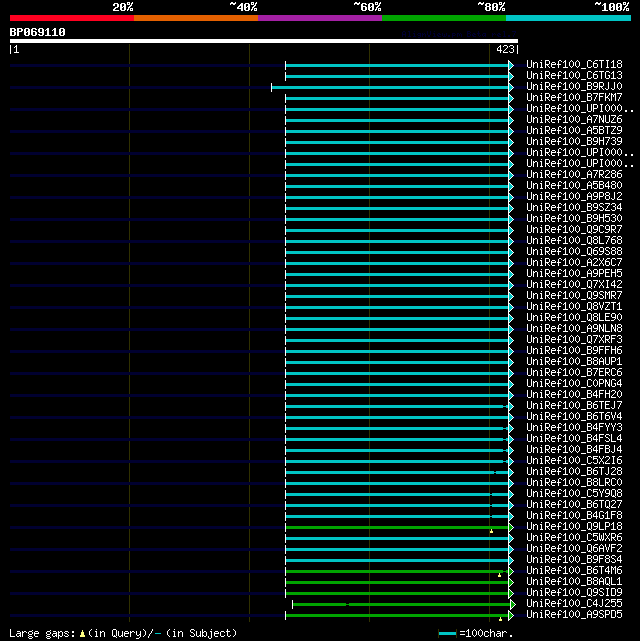Viewport: 640px width, 641px height.
Task: Select the UniRef100_Q9SID9 label
Action: tap(574, 593)
